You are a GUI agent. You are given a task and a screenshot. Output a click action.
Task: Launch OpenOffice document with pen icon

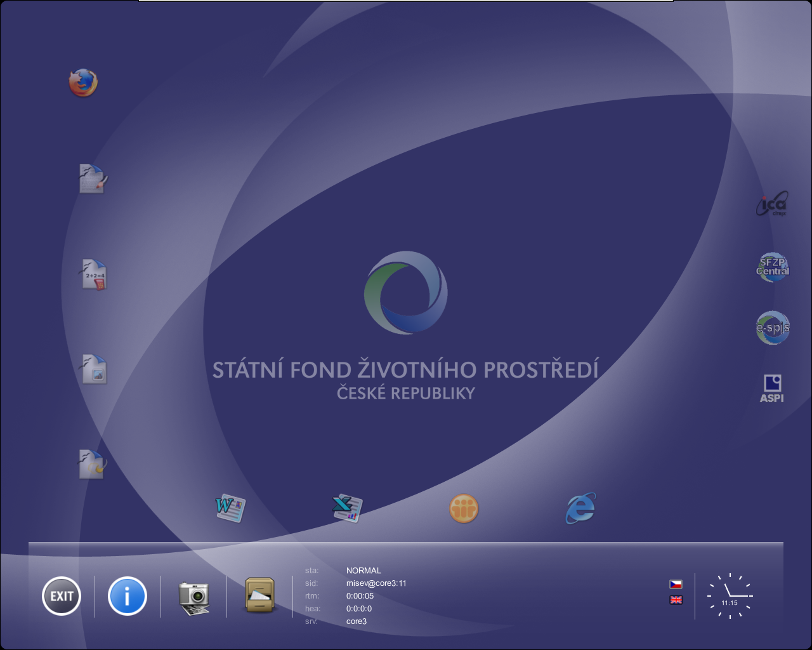click(x=93, y=178)
